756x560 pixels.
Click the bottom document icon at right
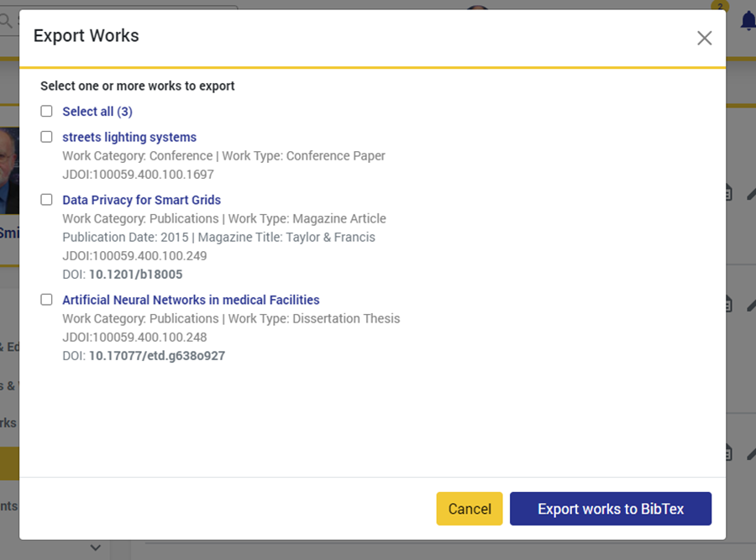pos(728,453)
